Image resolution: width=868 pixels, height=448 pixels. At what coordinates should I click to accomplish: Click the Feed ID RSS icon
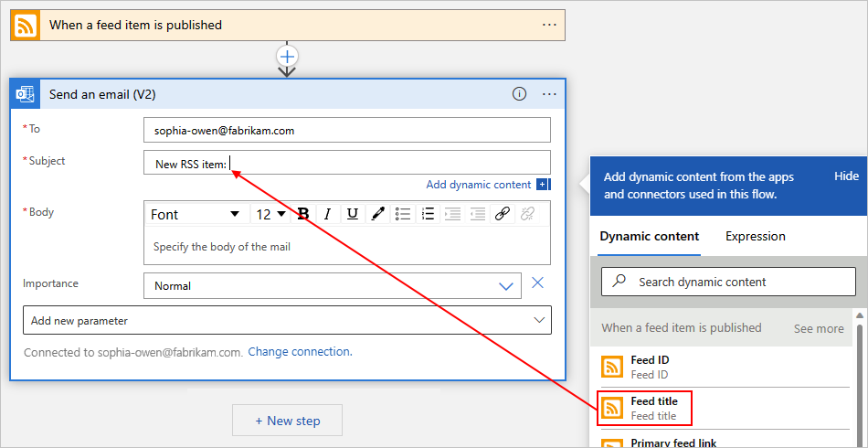[613, 367]
